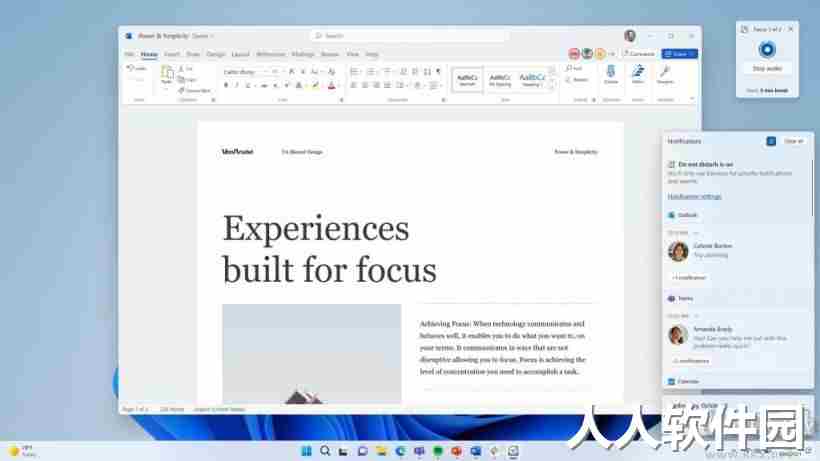Click the Undo icon in Word ribbon

tap(130, 68)
